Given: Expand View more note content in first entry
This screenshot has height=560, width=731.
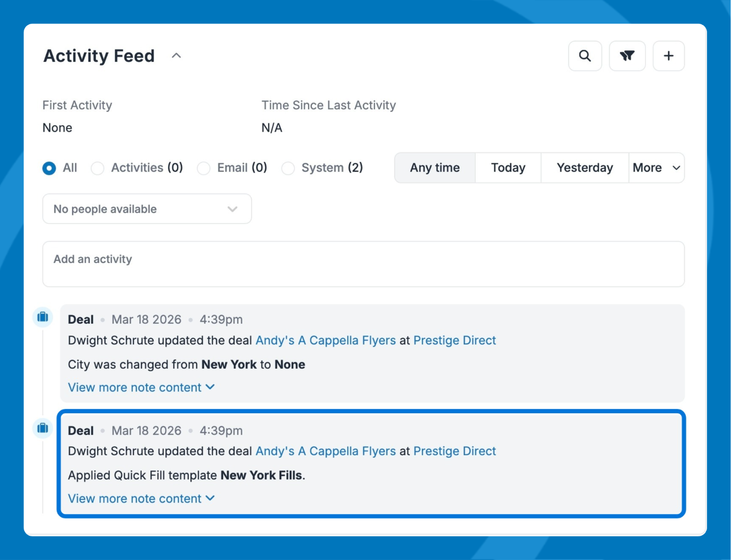Looking at the screenshot, I should (x=141, y=387).
